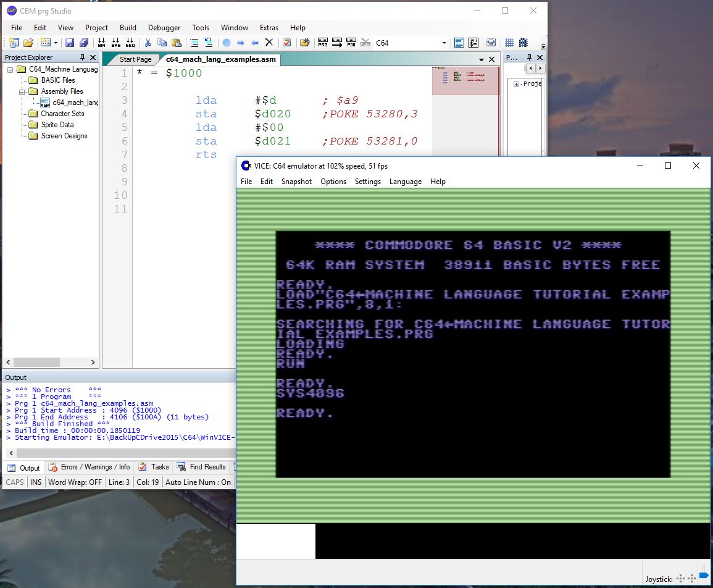Open the Tasks tab in output panel
713x588 pixels.
coord(154,467)
